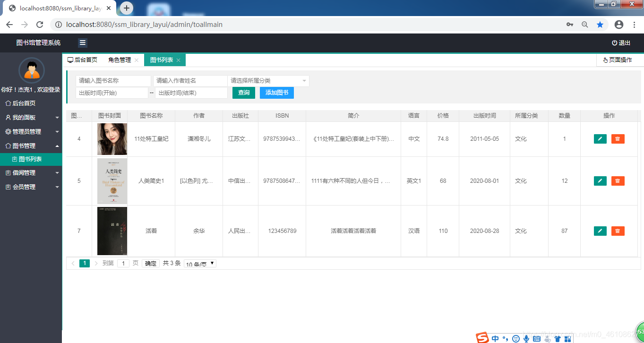Toggle the sidebar hamburger menu icon
644x343 pixels.
click(x=83, y=43)
